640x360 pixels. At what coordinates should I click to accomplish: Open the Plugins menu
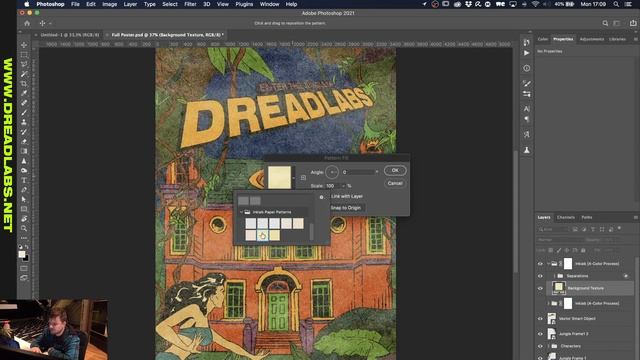244,4
